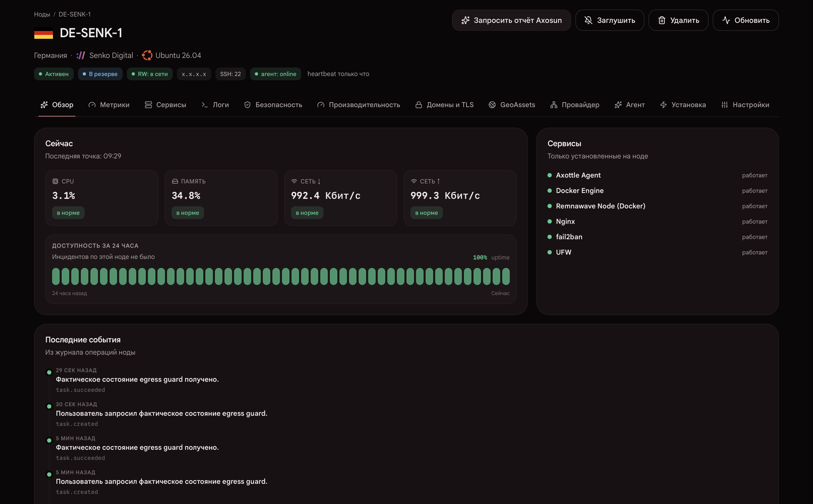Click the sparkle icon in Axosun report button
Image resolution: width=813 pixels, height=504 pixels.
(x=465, y=20)
